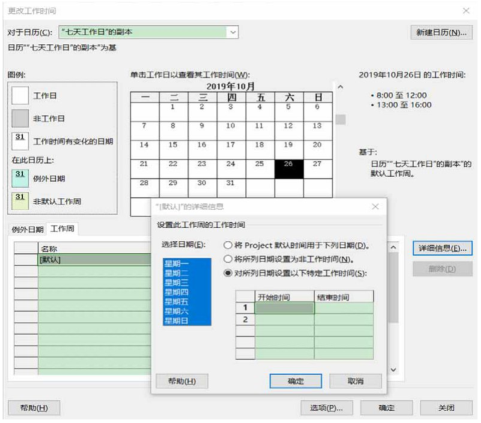
Task: Confirm with 确定 in the details dialog
Action: point(296,381)
